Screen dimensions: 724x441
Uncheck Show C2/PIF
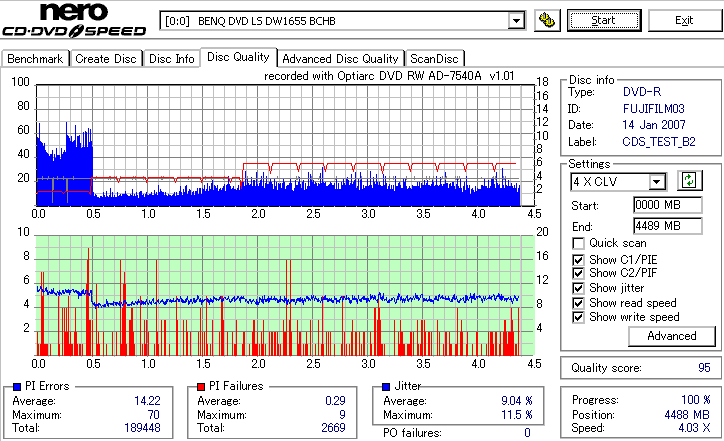point(578,273)
